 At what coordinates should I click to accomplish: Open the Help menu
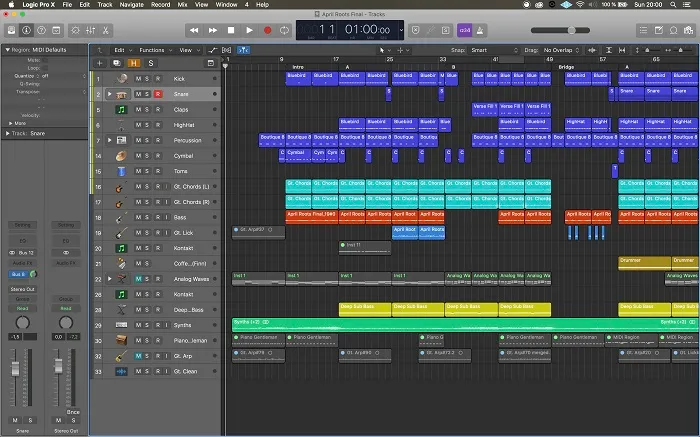[x=262, y=4]
